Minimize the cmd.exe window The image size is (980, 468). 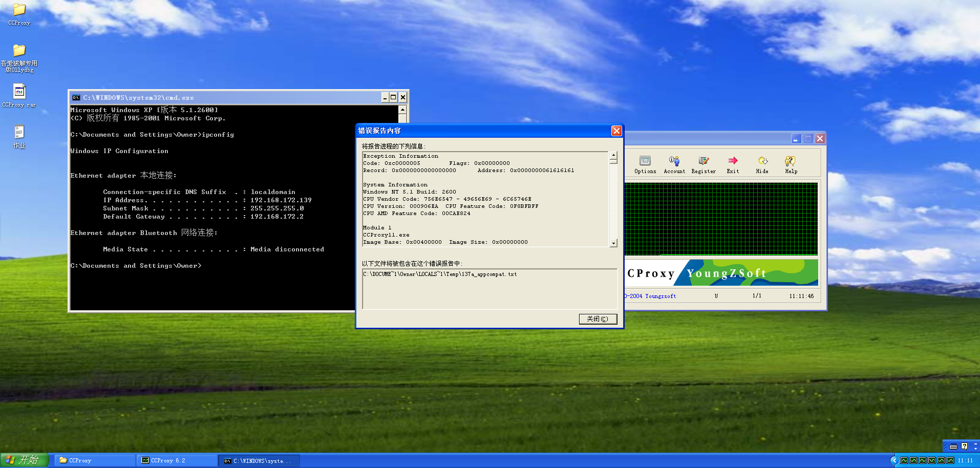[x=385, y=97]
